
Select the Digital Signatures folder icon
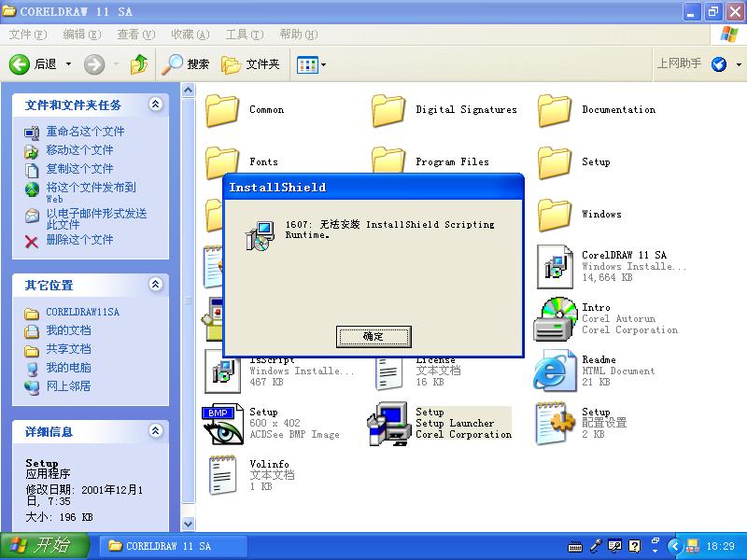click(388, 110)
